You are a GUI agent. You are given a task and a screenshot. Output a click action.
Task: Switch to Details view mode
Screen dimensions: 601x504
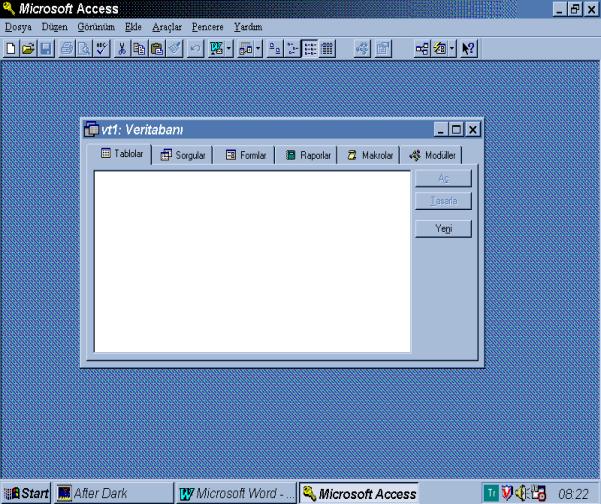click(x=327, y=47)
